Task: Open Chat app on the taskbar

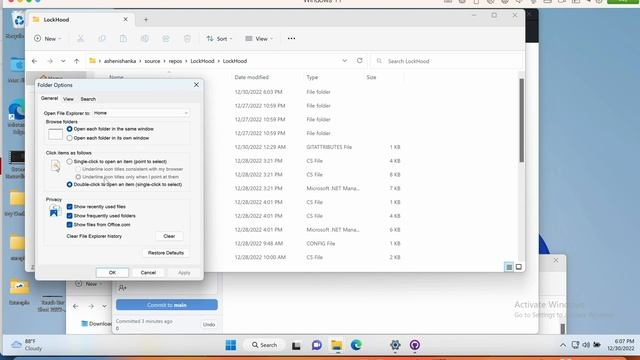Action: point(316,345)
